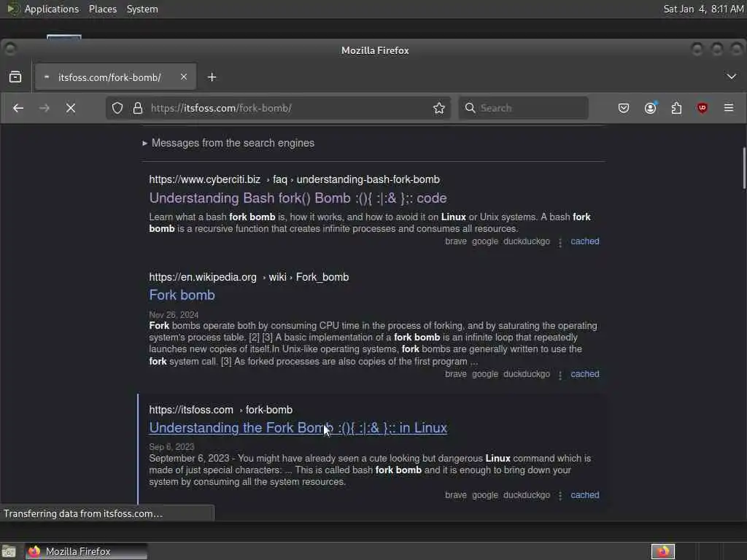Viewport: 747px width, 560px height.
Task: Click the https://en.wikipedia.org URL text
Action: pyautogui.click(x=203, y=277)
